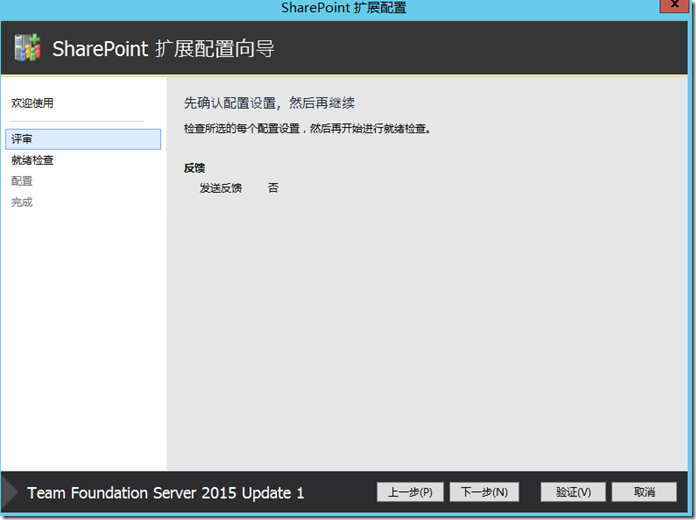This screenshot has height=520, width=696.
Task: Click the 反馈 section heading
Action: coord(194,168)
